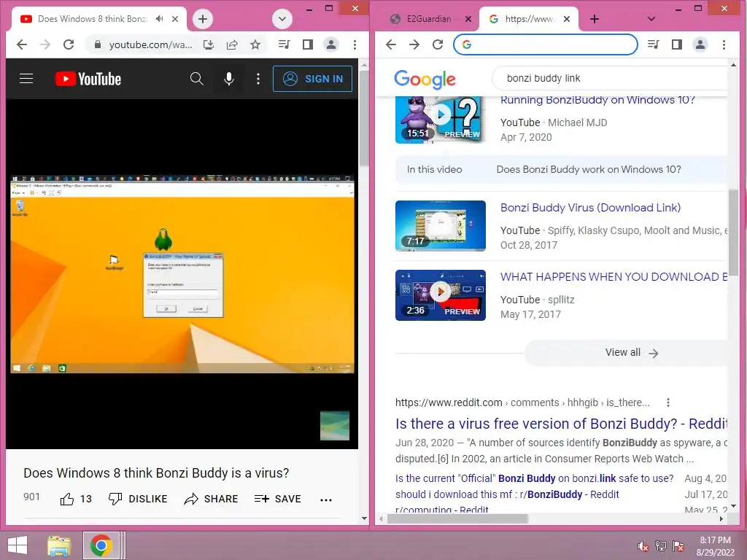
Task: Open WHAT HAPPENS WHEN YOU DOWNLOAD result
Action: point(614,276)
